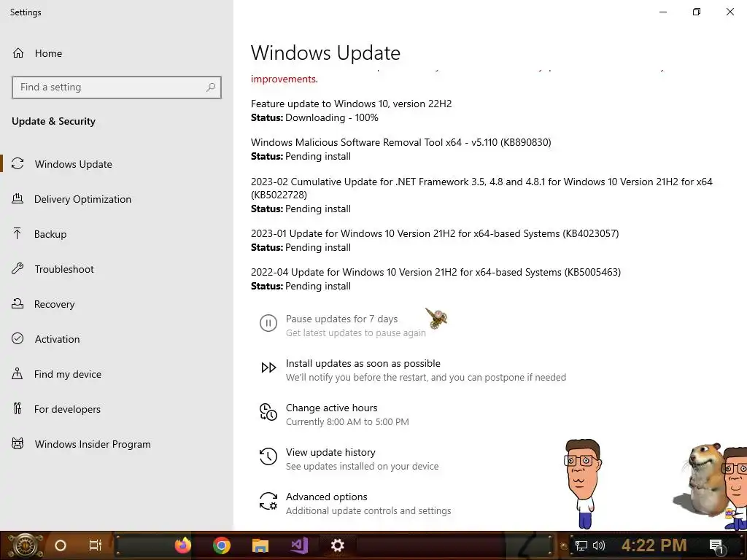Launch Chrome from taskbar
The image size is (747, 560).
click(x=222, y=545)
